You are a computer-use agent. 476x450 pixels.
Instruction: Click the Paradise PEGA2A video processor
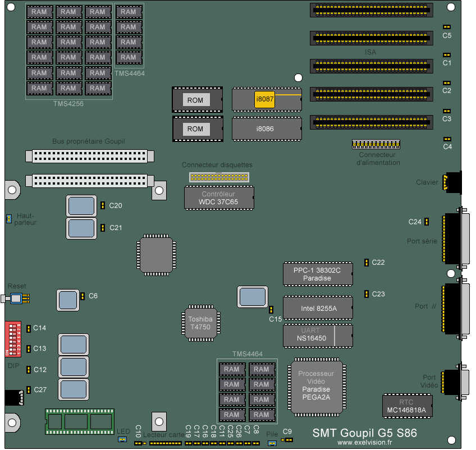point(316,385)
